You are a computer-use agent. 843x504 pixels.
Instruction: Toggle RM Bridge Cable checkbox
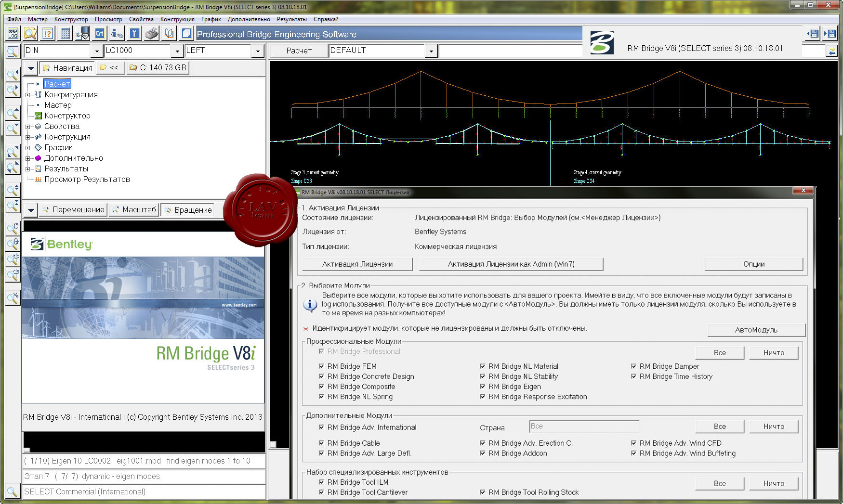click(x=321, y=443)
